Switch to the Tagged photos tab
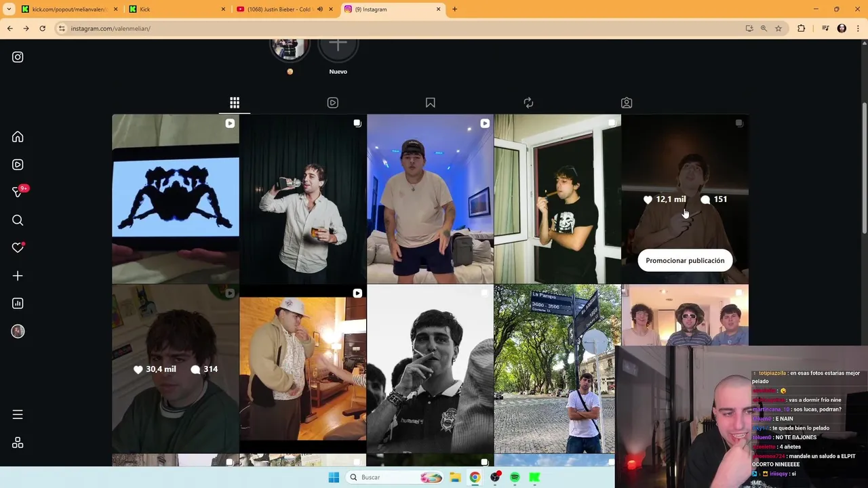The image size is (868, 488). pyautogui.click(x=627, y=103)
